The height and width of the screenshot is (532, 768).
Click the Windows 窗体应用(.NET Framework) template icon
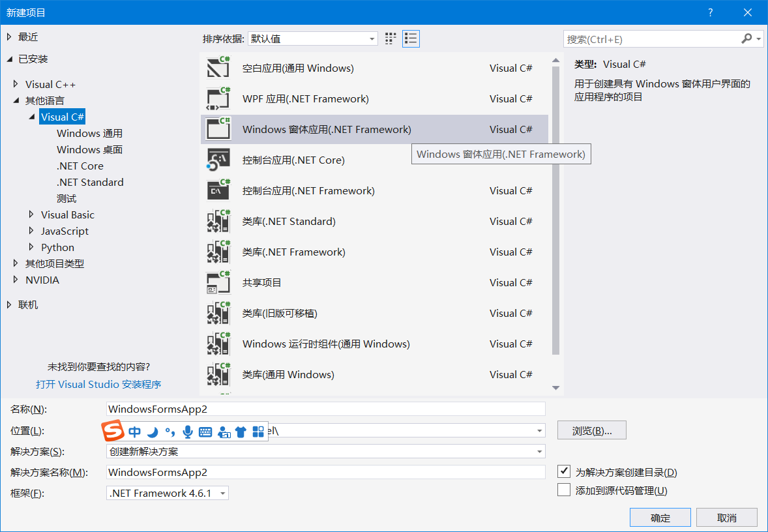(x=218, y=129)
